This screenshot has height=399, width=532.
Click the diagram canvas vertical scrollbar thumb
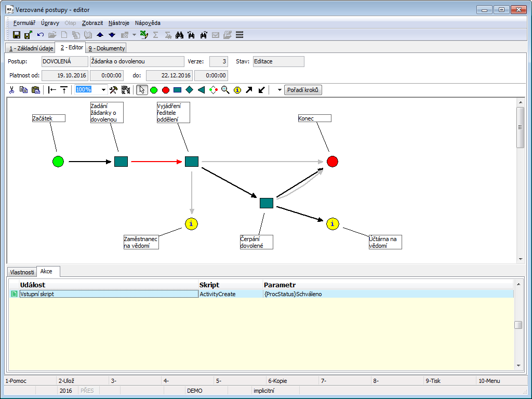coord(520,128)
